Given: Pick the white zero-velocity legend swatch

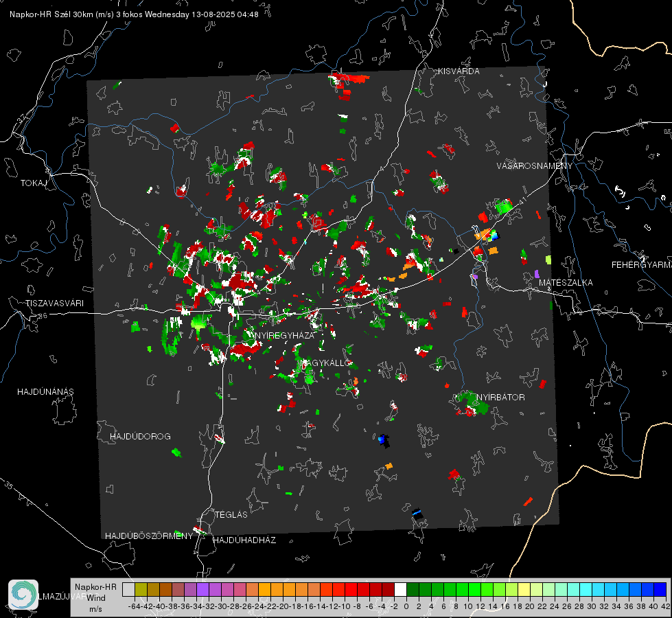Looking at the screenshot, I should pyautogui.click(x=400, y=589).
